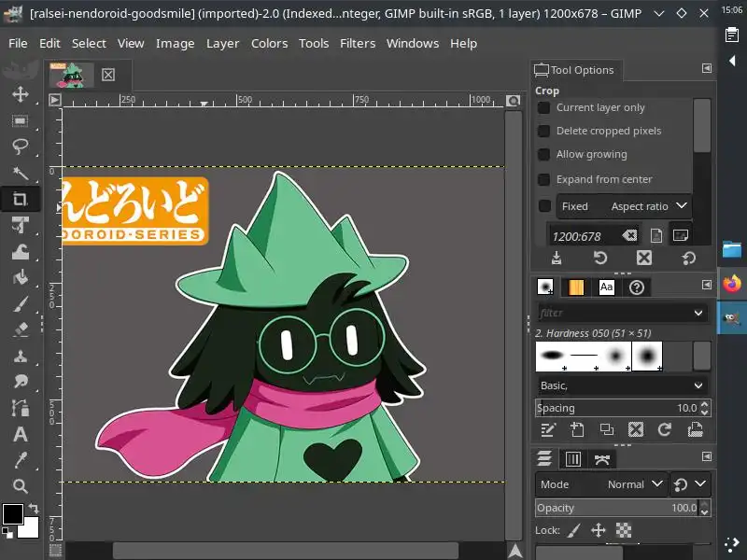Open the Fixed Aspect ratio dropdown

tap(624, 206)
